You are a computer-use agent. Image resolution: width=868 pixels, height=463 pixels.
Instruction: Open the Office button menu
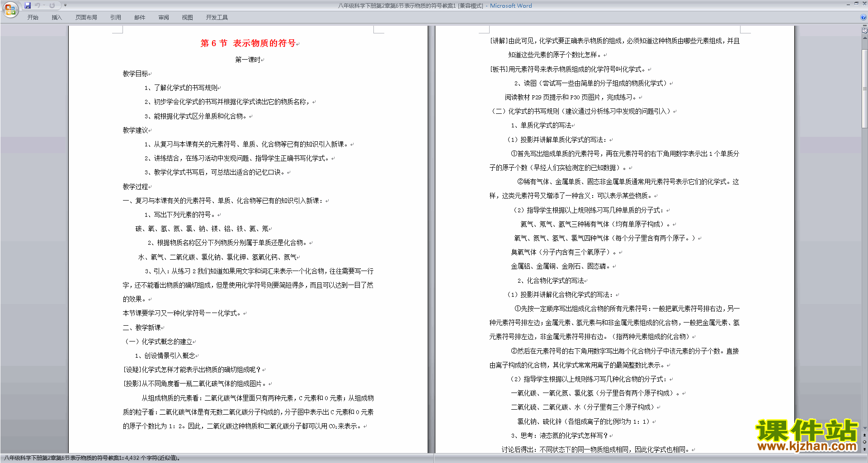pyautogui.click(x=10, y=9)
